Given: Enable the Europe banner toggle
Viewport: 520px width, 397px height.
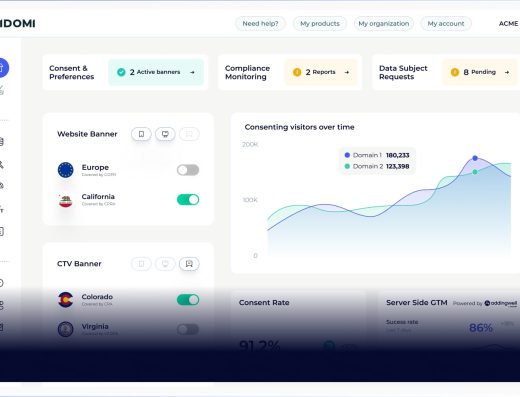Looking at the screenshot, I should pos(188,170).
